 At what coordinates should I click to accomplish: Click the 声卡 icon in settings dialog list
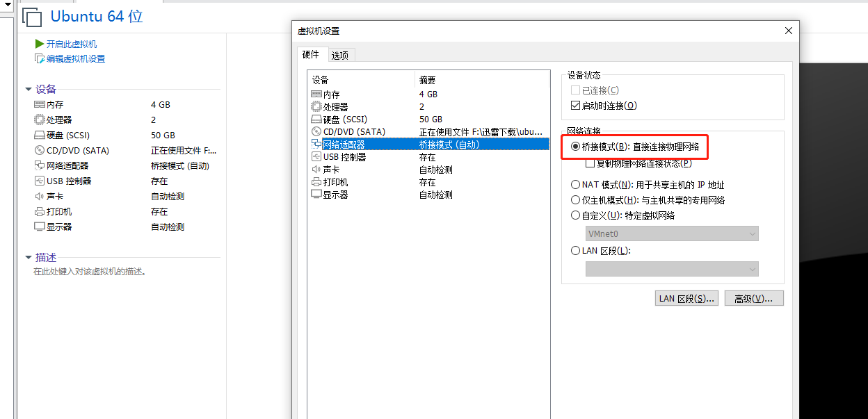pos(316,169)
